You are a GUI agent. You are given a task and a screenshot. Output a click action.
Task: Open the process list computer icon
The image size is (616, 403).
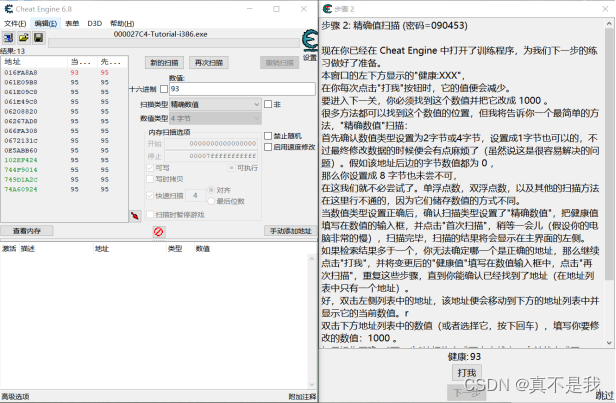click(x=8, y=38)
